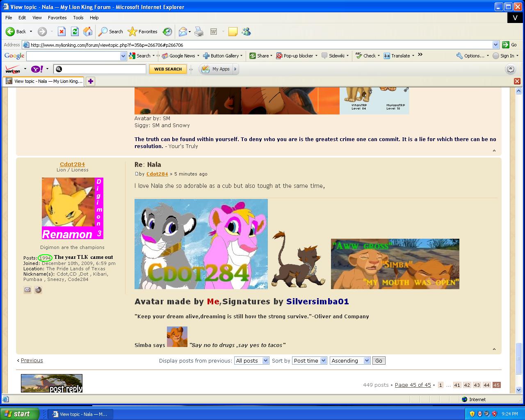
Task: Expand the Sort by Post time dropdown
Action: pyautogui.click(x=310, y=361)
